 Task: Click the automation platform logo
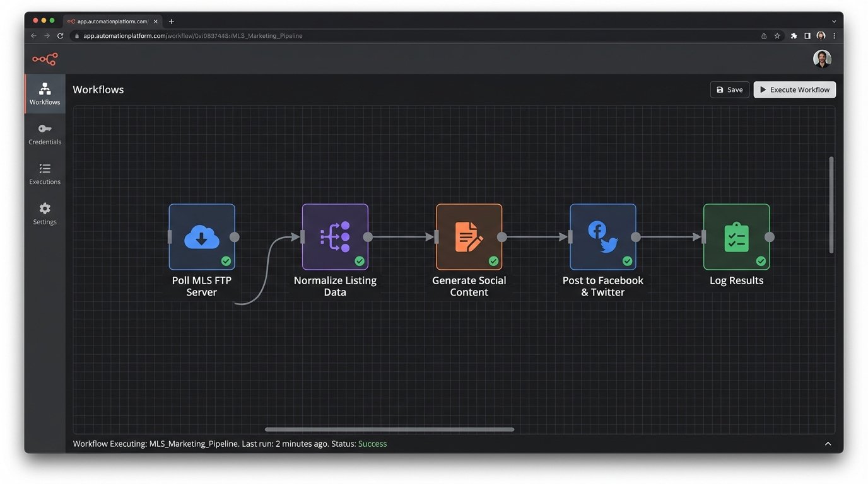[45, 59]
